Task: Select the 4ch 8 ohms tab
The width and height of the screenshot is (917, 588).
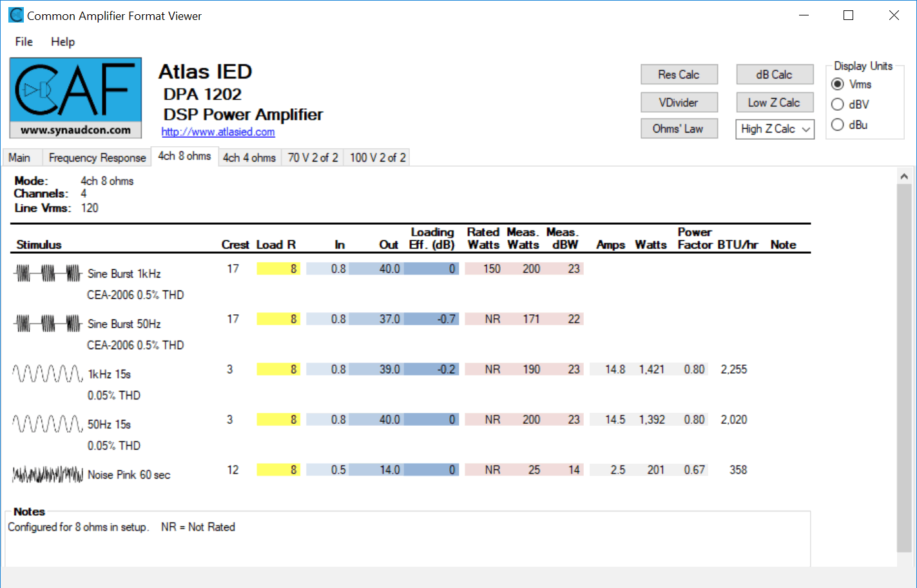Action: 184,156
